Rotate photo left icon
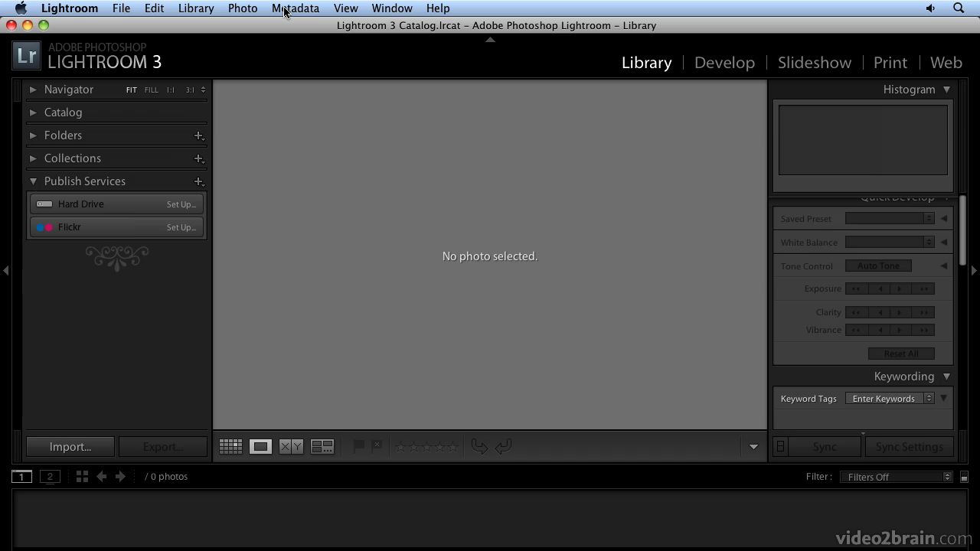 click(x=479, y=446)
